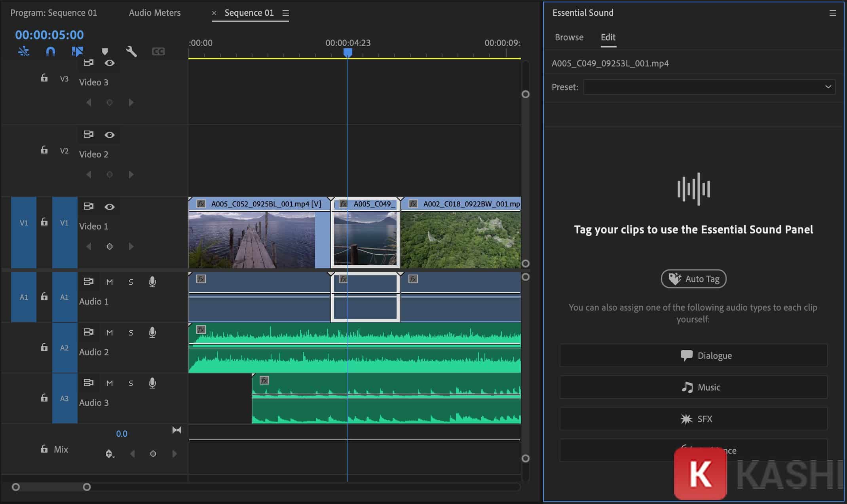The width and height of the screenshot is (847, 504).
Task: Click the Add Marker icon
Action: [104, 51]
